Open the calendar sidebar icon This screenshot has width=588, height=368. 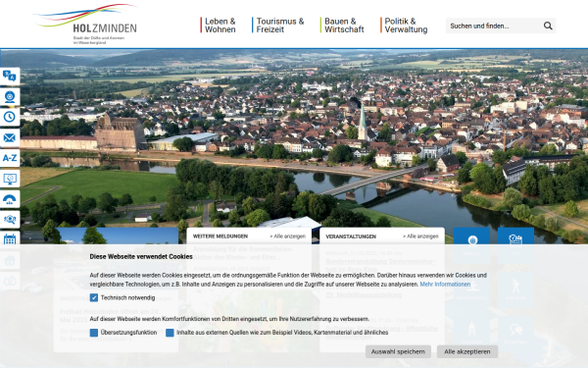10,238
